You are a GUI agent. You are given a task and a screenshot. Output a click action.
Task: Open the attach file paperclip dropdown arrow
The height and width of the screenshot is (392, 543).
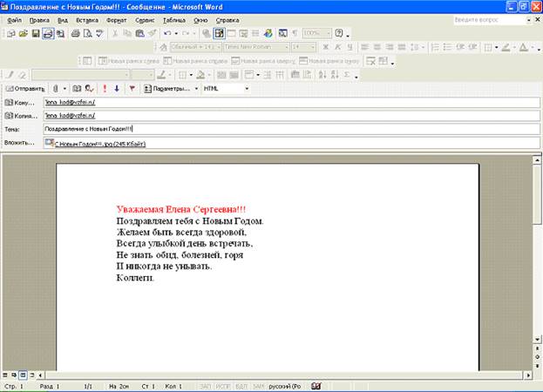coord(64,88)
